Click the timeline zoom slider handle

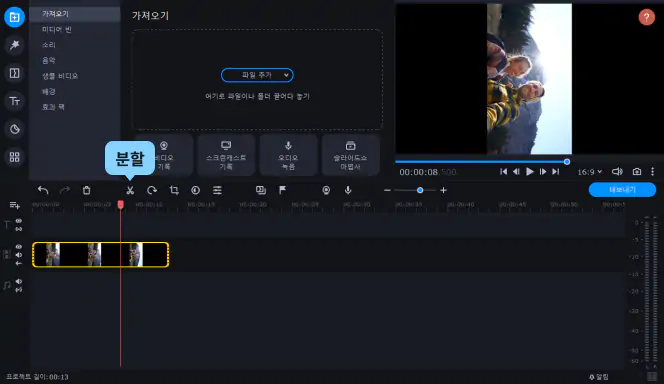click(420, 191)
